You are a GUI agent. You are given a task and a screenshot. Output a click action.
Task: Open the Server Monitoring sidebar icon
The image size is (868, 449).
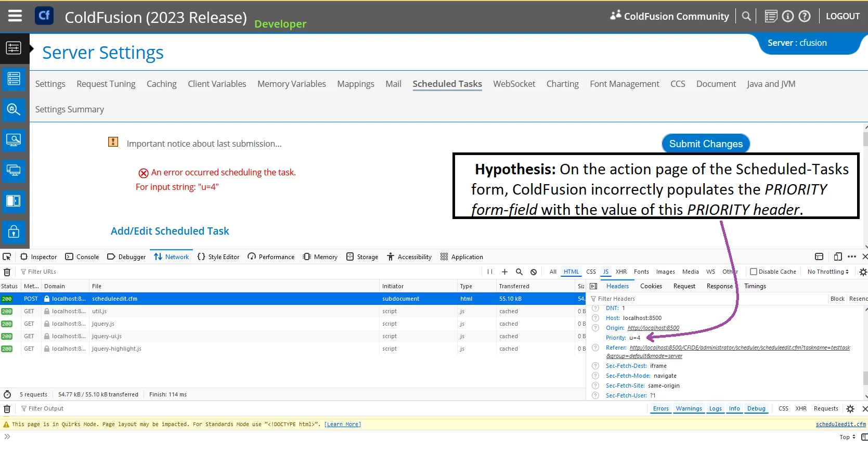click(x=14, y=140)
